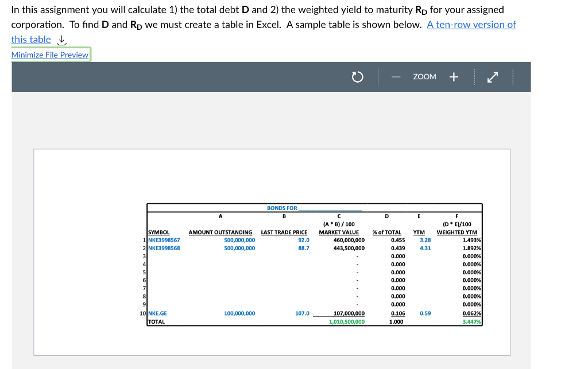
Task: Click AMOUNT OUTSTANDING column header
Action: point(220,232)
